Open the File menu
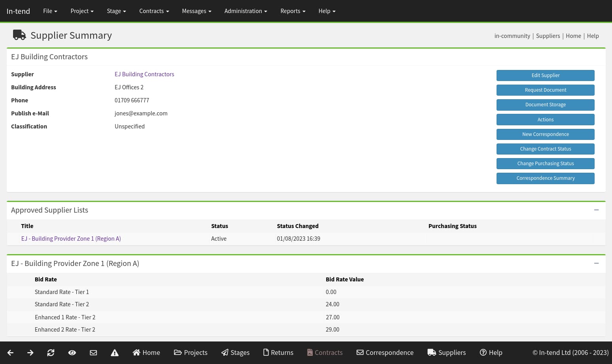Viewport: 612px width, 364px height. [50, 11]
